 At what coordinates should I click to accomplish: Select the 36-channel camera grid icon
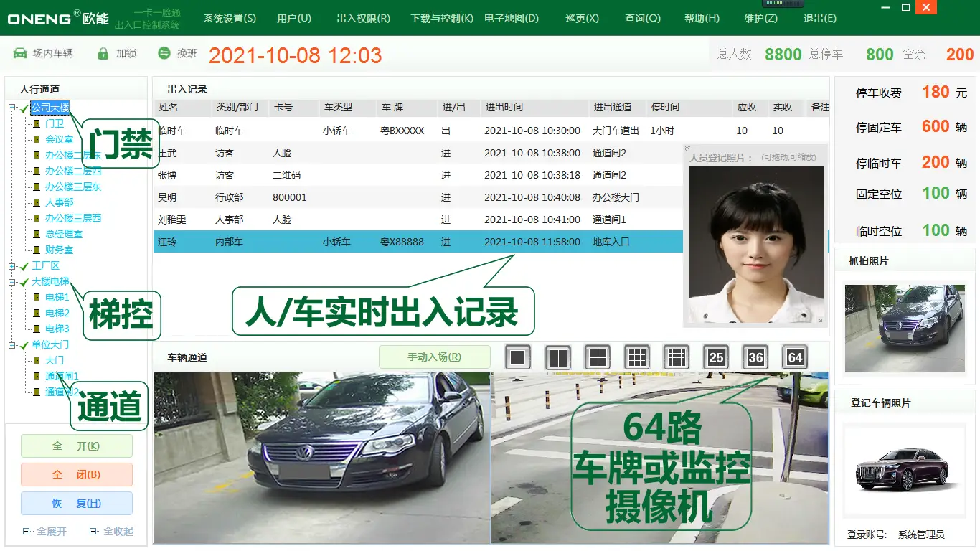(755, 357)
